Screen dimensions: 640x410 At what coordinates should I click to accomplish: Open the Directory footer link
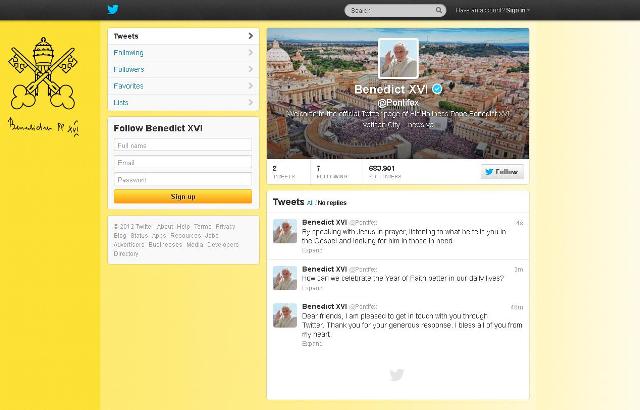[126, 253]
